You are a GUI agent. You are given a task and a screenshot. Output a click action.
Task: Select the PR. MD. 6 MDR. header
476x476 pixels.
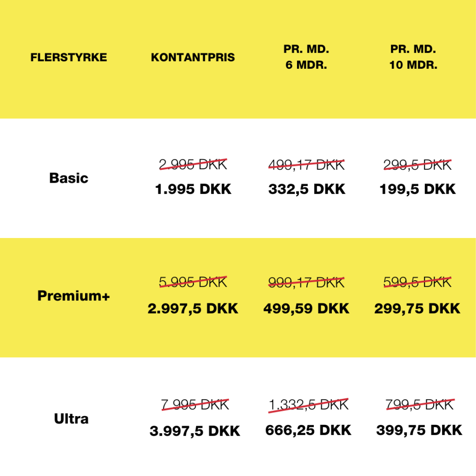coord(306,58)
